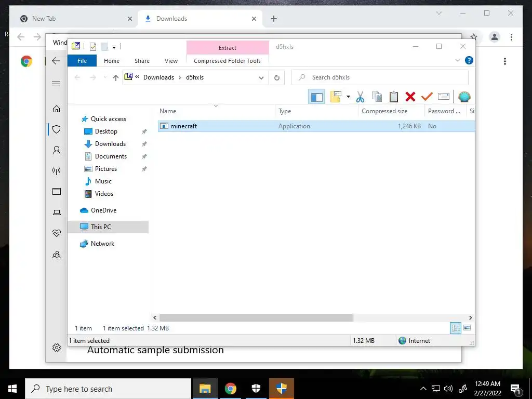Click Windows Security back arrow
The height and width of the screenshot is (399, 532).
click(56, 61)
